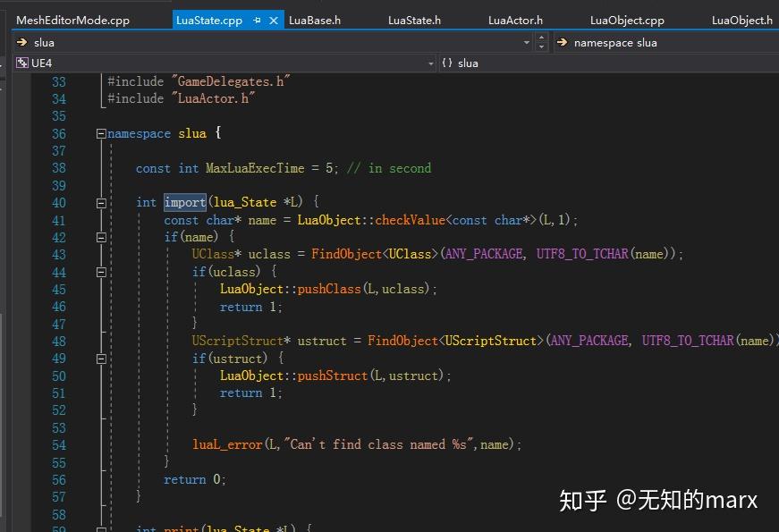This screenshot has width=779, height=532.
Task: Switch to the LuaBase.h tab
Action: click(x=315, y=19)
